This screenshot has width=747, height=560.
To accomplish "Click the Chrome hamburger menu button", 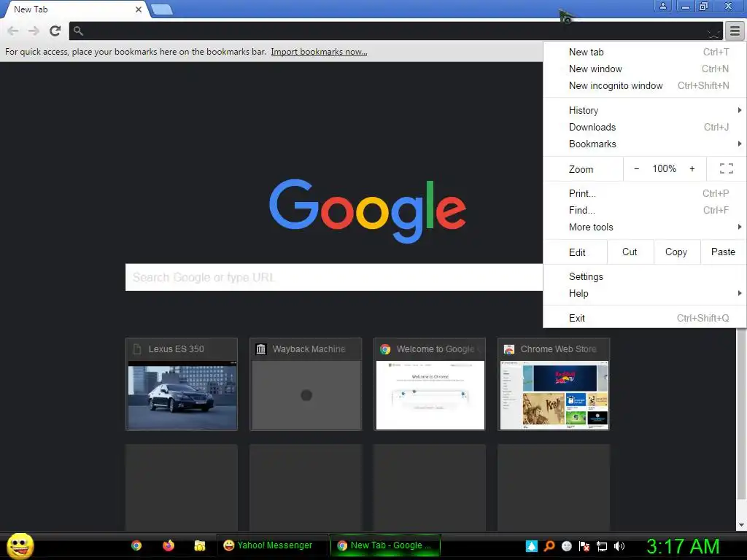I will tap(735, 31).
